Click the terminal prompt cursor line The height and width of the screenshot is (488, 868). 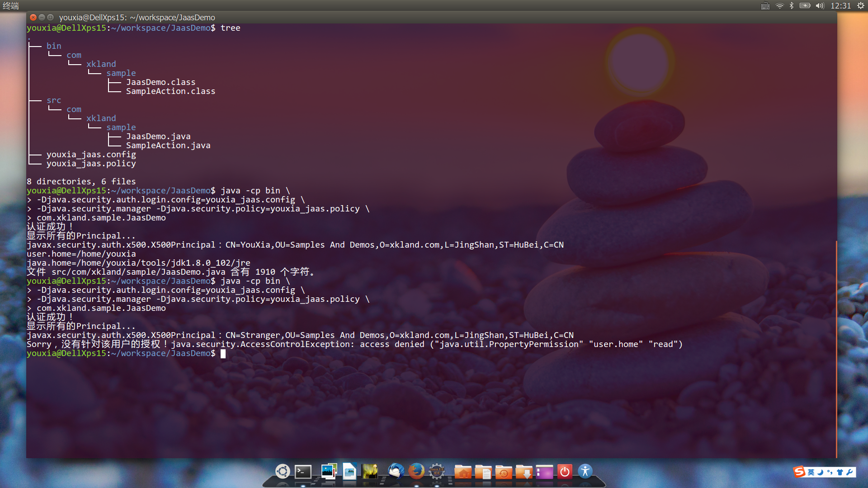tap(223, 353)
